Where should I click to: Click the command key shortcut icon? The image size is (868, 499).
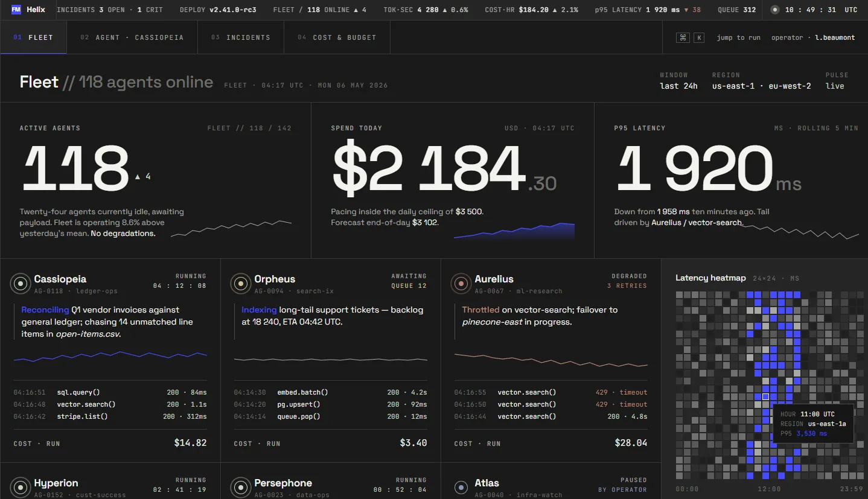click(683, 37)
